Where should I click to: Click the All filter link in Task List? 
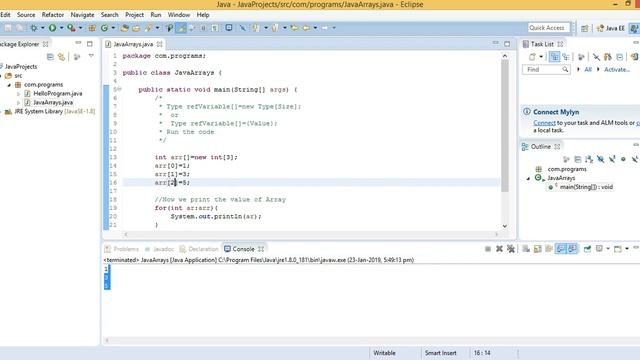pyautogui.click(x=588, y=70)
